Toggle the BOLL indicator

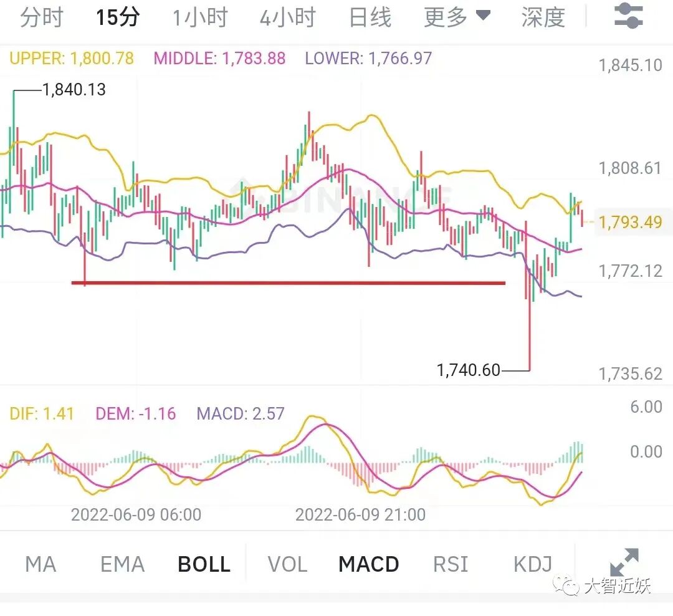pyautogui.click(x=204, y=564)
